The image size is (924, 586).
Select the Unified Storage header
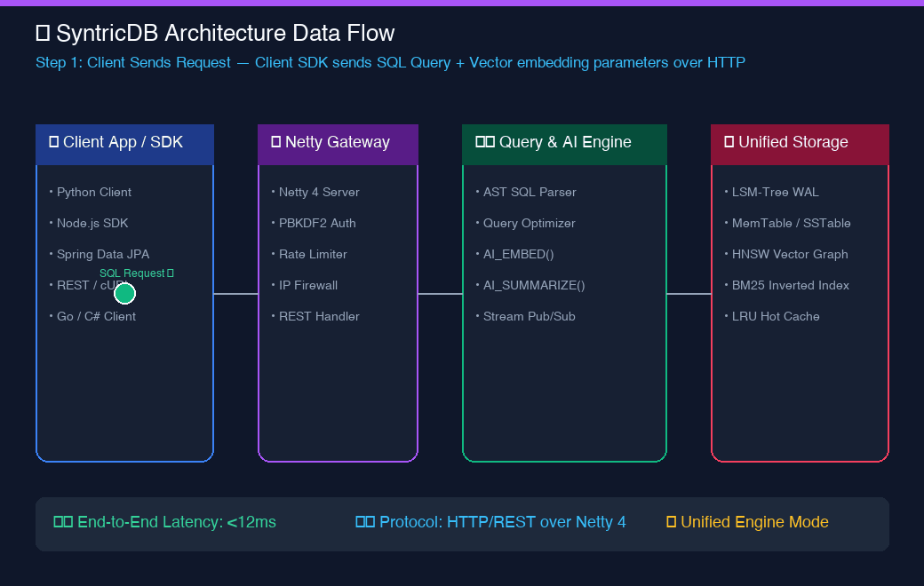coord(800,145)
